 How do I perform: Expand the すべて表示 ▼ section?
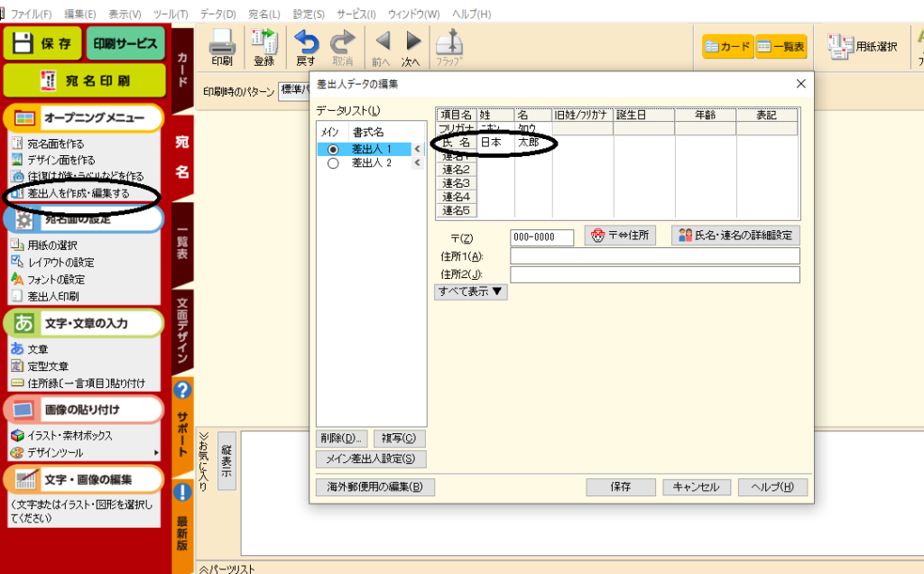(x=471, y=292)
